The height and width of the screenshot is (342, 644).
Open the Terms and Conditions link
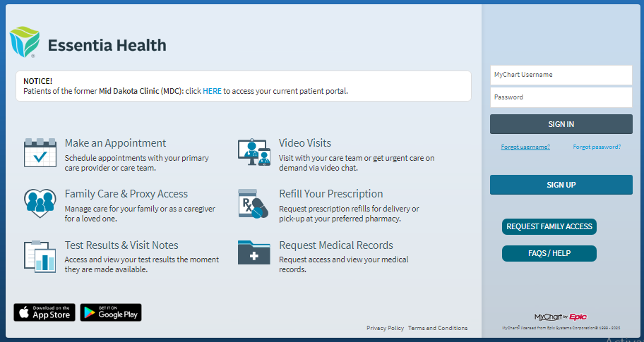pyautogui.click(x=438, y=328)
